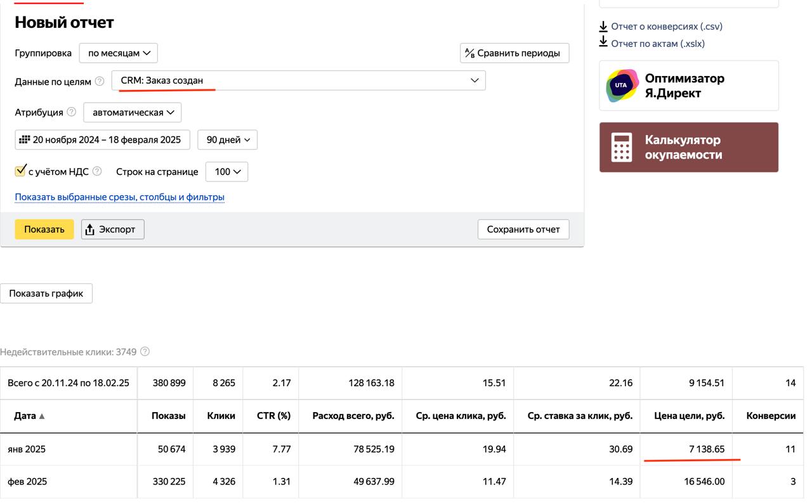Click the yellow Показать button

click(x=44, y=229)
